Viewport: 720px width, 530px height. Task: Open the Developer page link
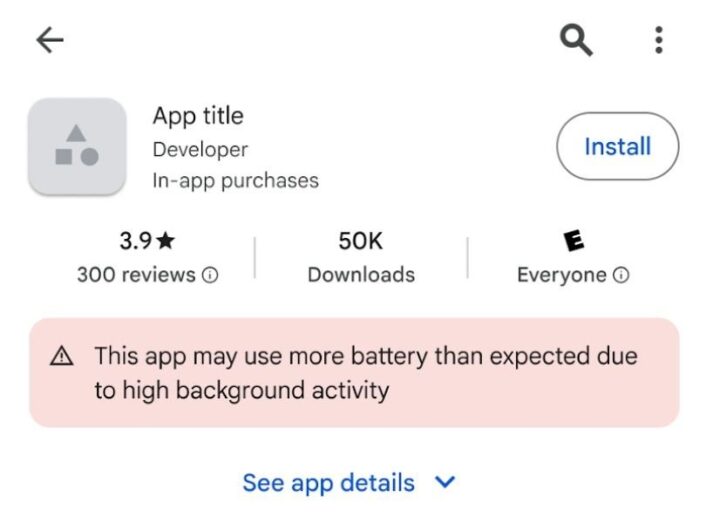[x=200, y=149]
